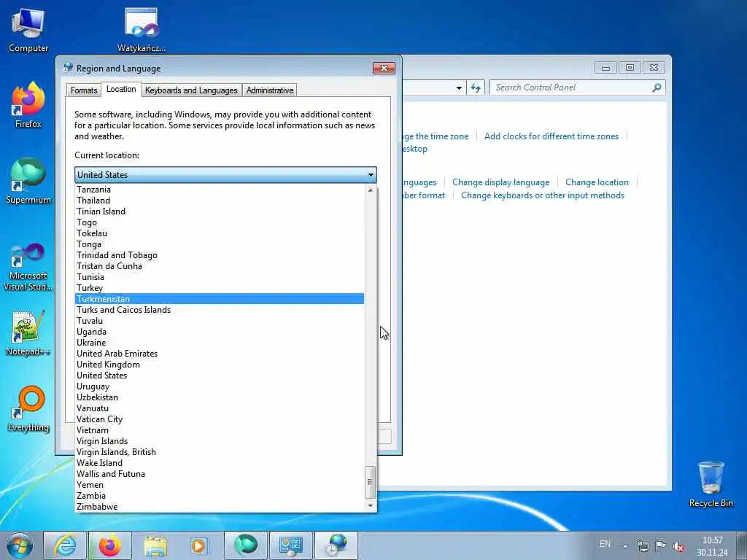Select the highlighted Turkmenistan entry
This screenshot has width=747, height=560.
220,299
